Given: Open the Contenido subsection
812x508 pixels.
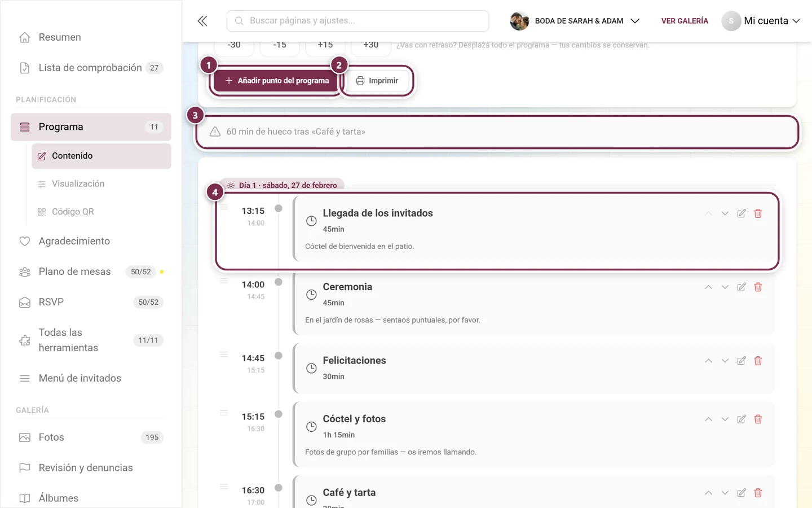Looking at the screenshot, I should coord(101,156).
